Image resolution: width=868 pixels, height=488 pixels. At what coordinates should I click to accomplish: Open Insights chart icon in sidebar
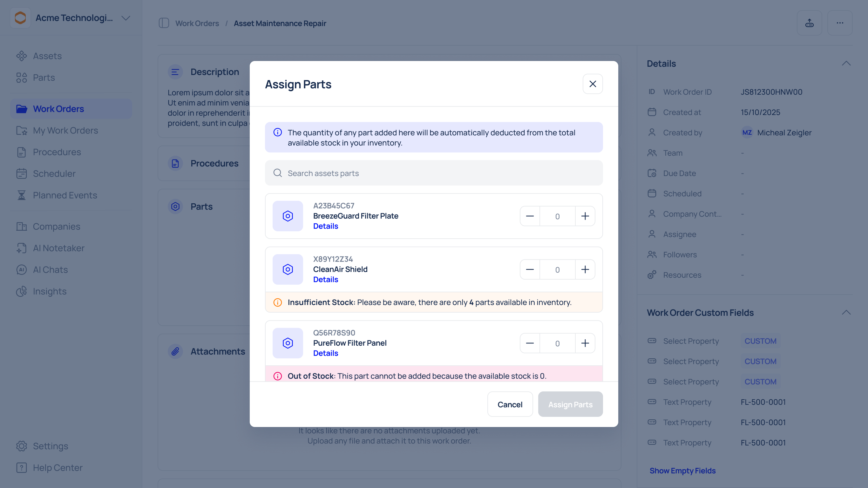pos(22,291)
